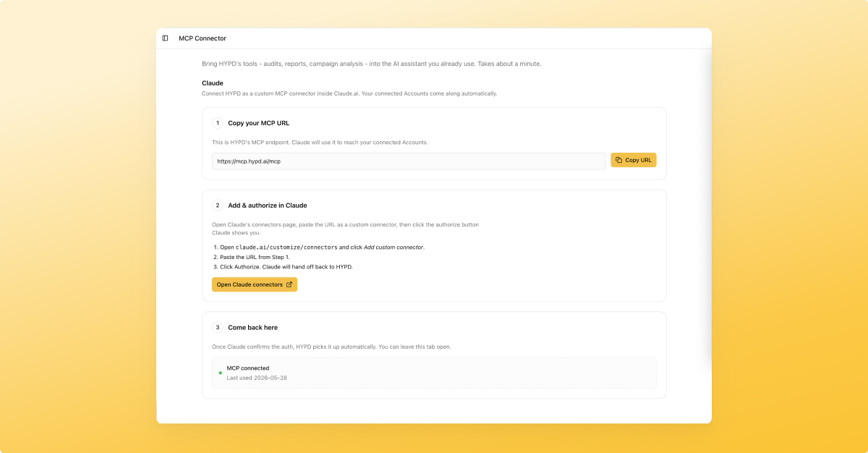This screenshot has width=868, height=453.
Task: Select the MCP URL field https://mcp.hypd.ai/mcp
Action: (x=409, y=161)
